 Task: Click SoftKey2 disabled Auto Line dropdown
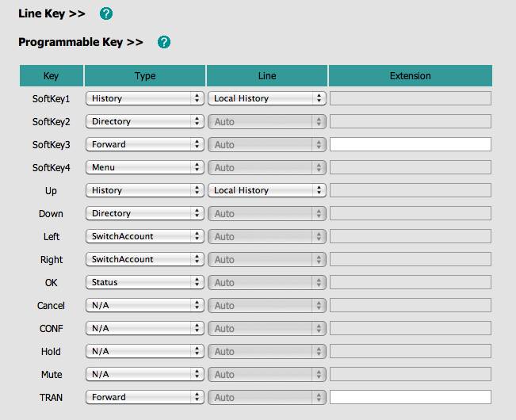pos(267,121)
